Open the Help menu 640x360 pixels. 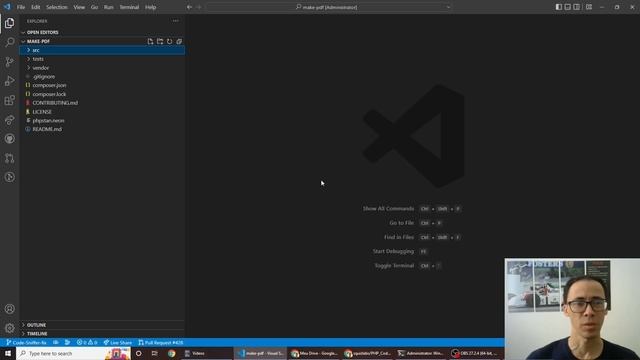(x=151, y=7)
